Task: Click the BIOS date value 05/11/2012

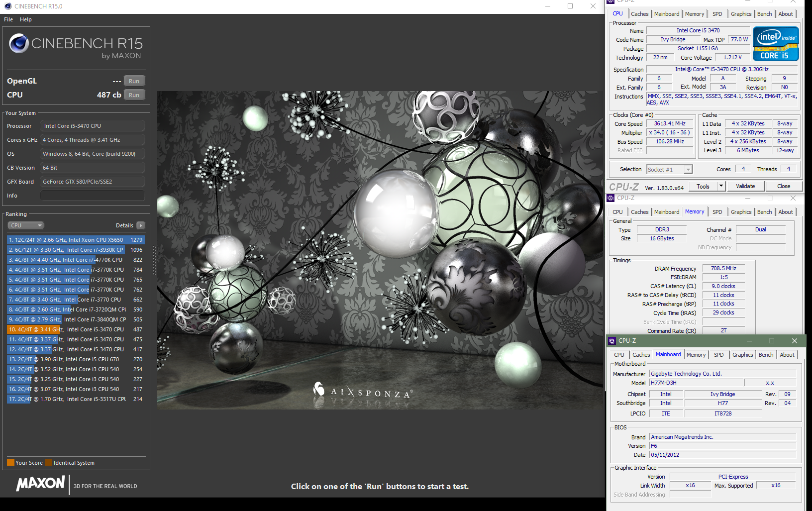Action: point(722,455)
